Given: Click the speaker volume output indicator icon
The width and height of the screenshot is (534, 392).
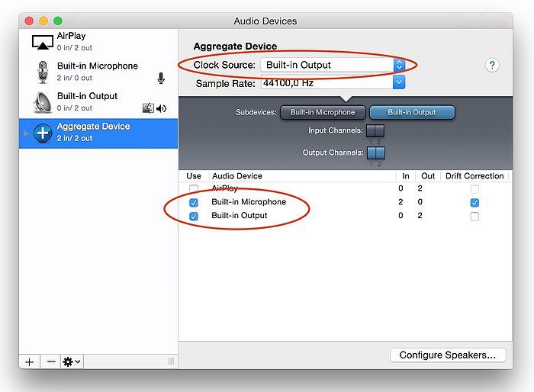Looking at the screenshot, I should coord(161,108).
